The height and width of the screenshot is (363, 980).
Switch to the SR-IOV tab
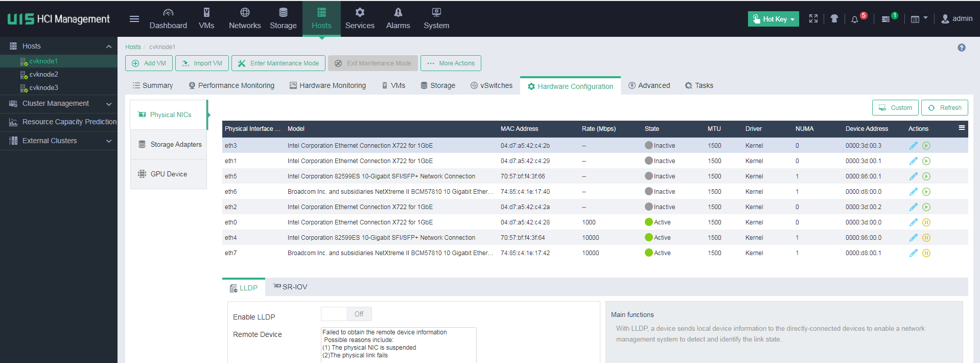(290, 287)
